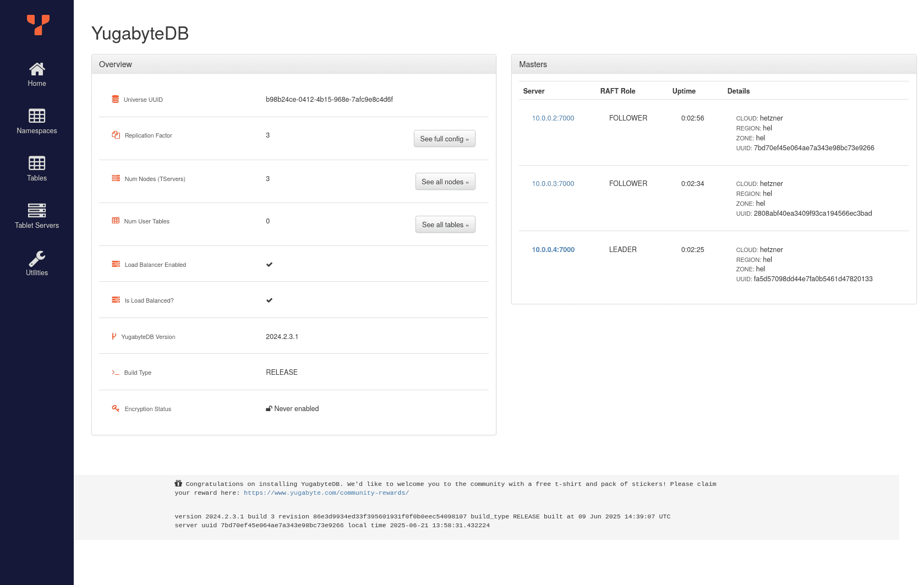Click the Num User Tables icon
The width and height of the screenshot is (924, 585).
point(116,221)
